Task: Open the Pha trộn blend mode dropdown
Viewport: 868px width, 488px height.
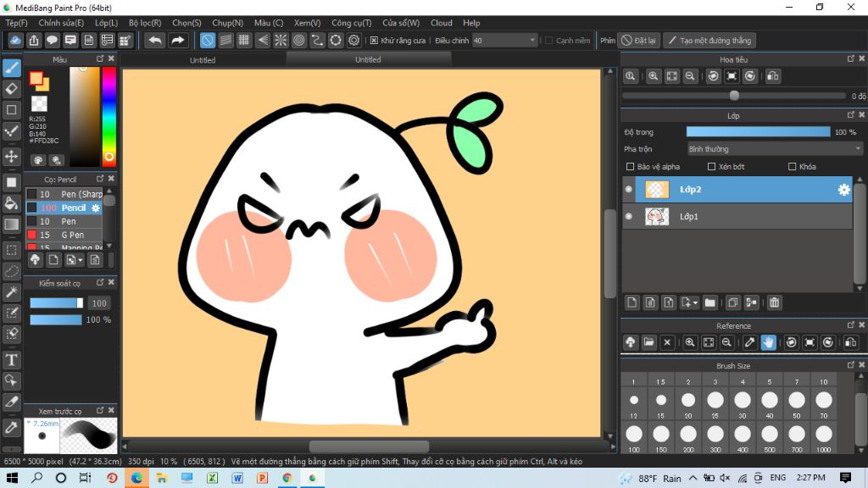Action: point(774,149)
